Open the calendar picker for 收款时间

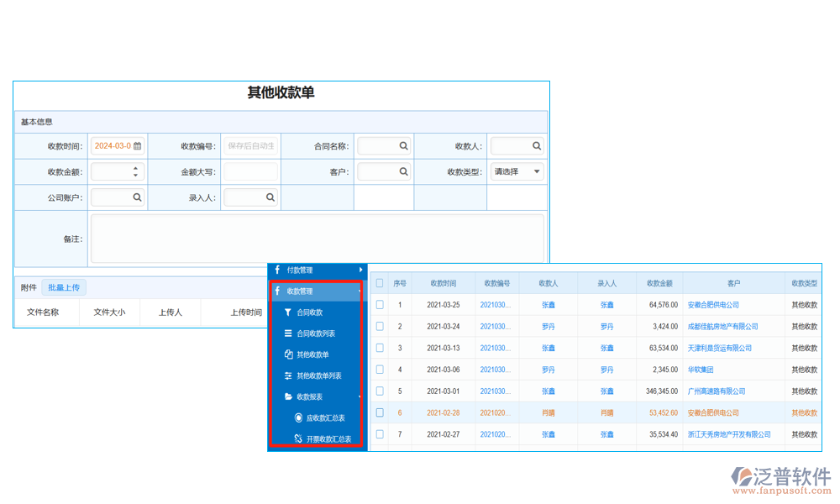coord(138,146)
